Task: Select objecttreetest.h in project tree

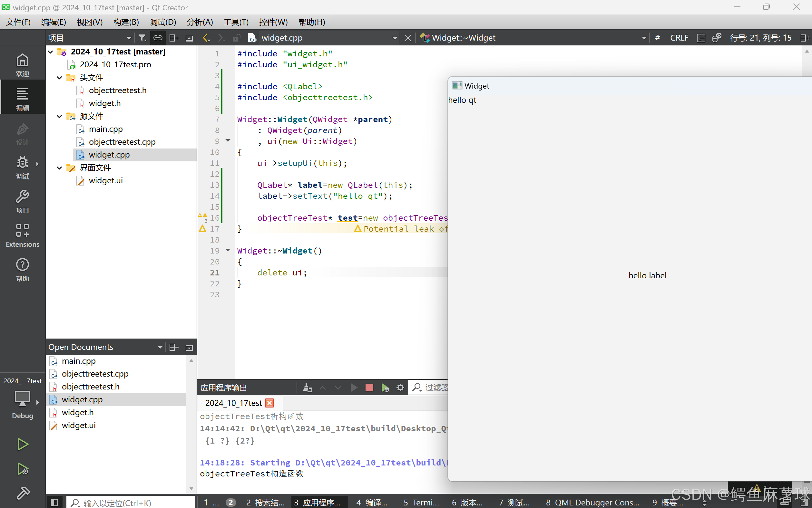Action: point(118,91)
